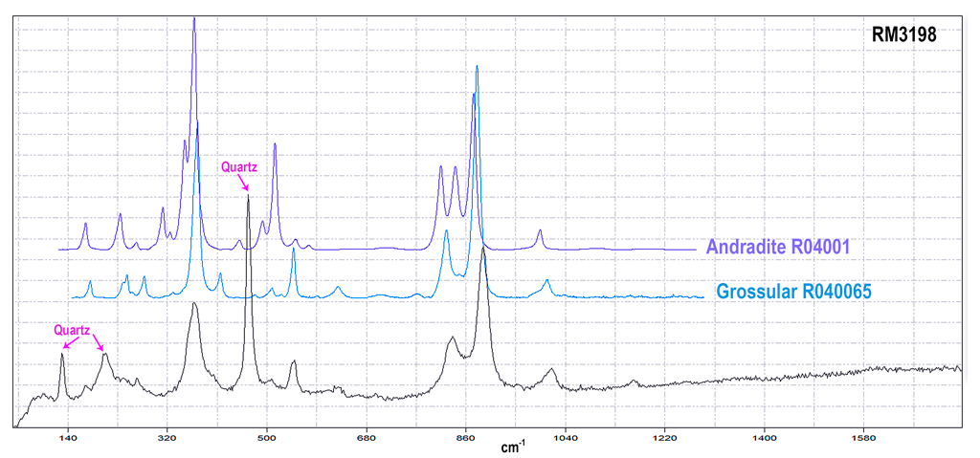Screen dimensions: 980x458
Task: Click the tallest purple Andradite peak top
Action: 194,19
